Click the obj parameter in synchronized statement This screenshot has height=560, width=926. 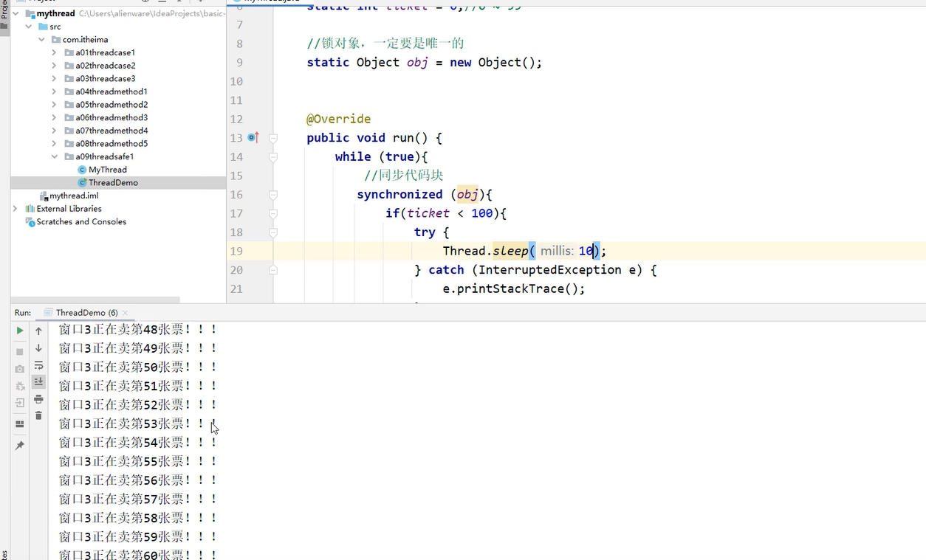pyautogui.click(x=467, y=195)
